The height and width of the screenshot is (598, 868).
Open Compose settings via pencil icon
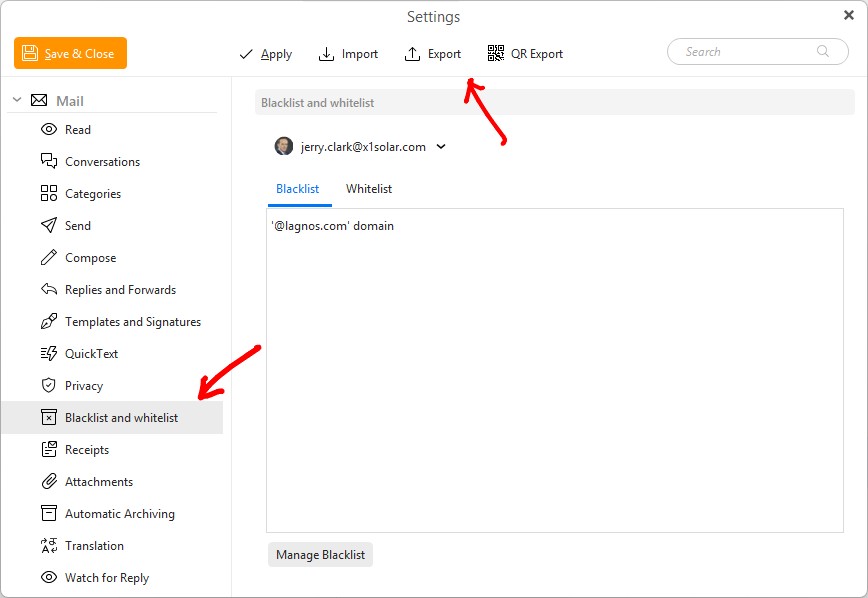tap(48, 258)
